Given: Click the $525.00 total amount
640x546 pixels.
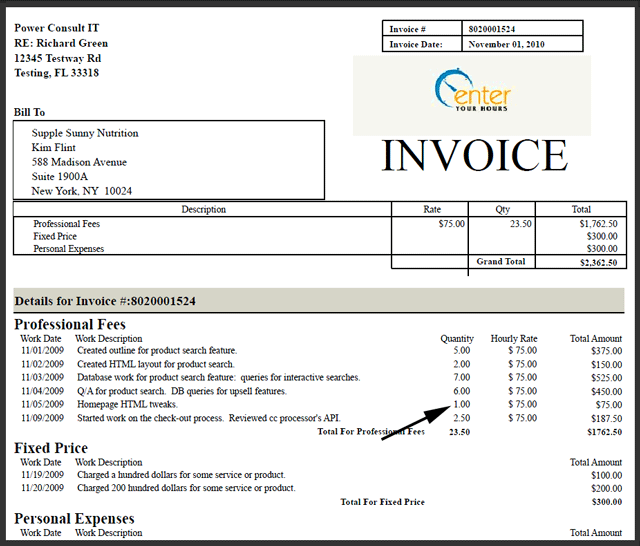Looking at the screenshot, I should (x=607, y=378).
